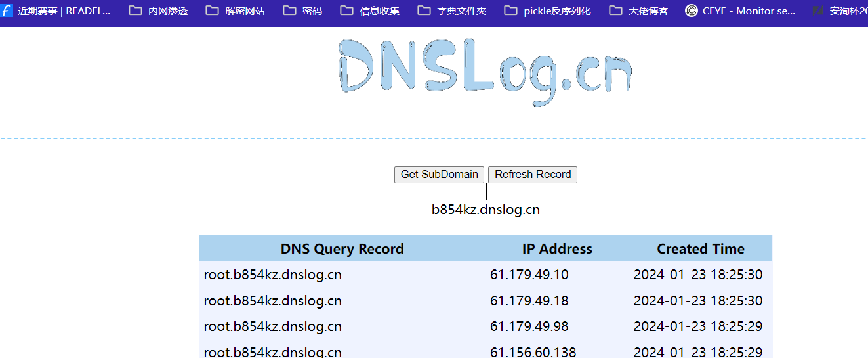Open the 安洵杯 bookmark
The image size is (868, 358).
point(840,11)
